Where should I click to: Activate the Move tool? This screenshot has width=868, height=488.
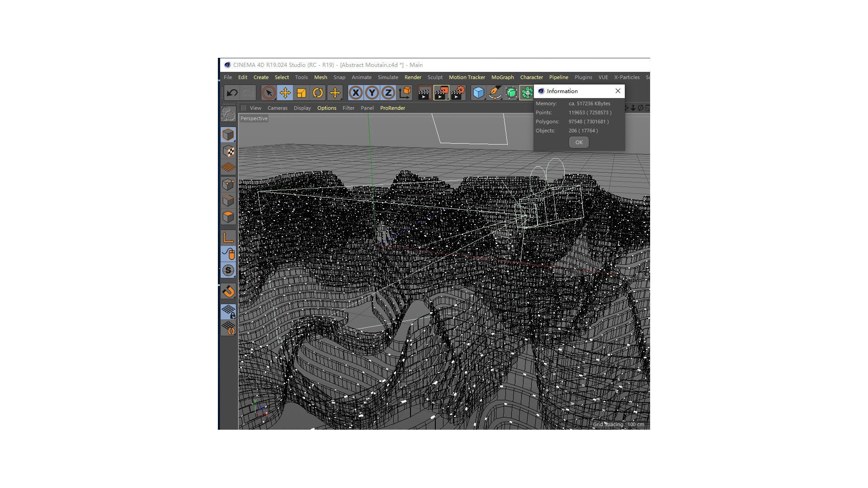coord(285,93)
